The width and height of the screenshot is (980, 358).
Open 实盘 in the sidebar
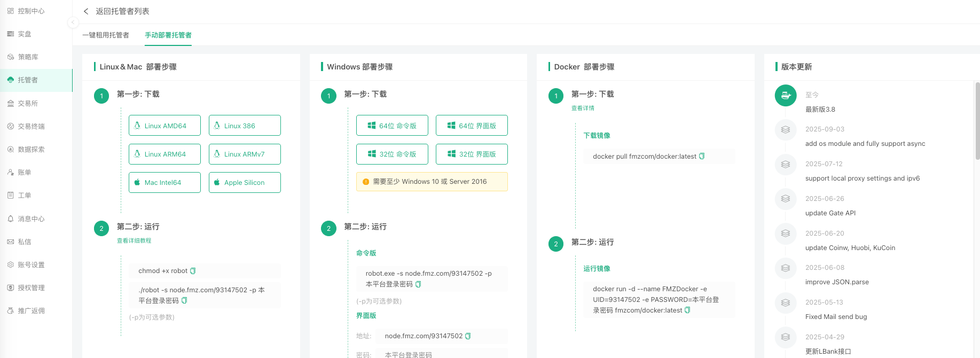[x=36, y=34]
